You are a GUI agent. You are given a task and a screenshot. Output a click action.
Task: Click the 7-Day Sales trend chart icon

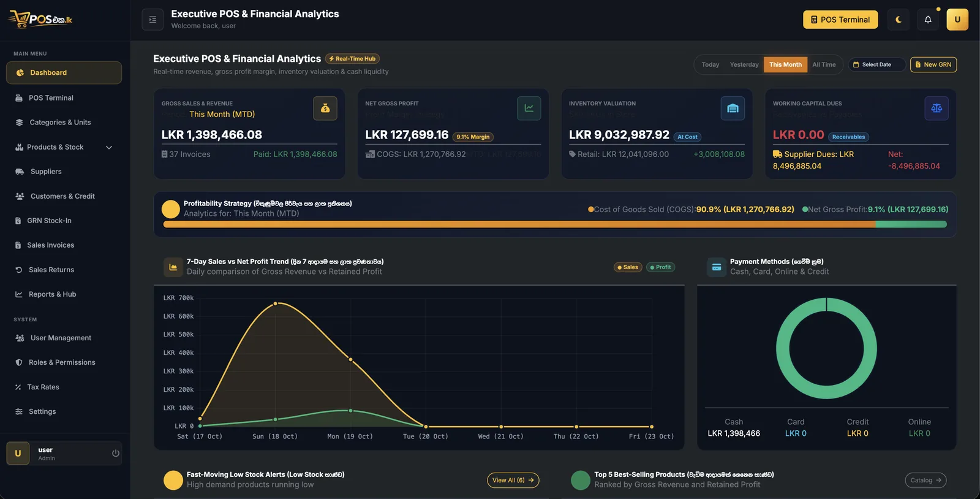173,267
